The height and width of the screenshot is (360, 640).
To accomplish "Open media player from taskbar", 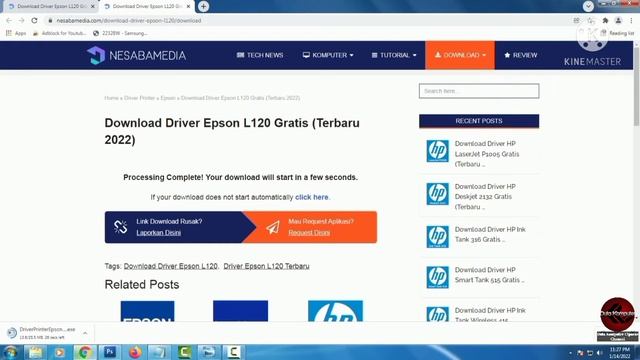I will coord(60,352).
